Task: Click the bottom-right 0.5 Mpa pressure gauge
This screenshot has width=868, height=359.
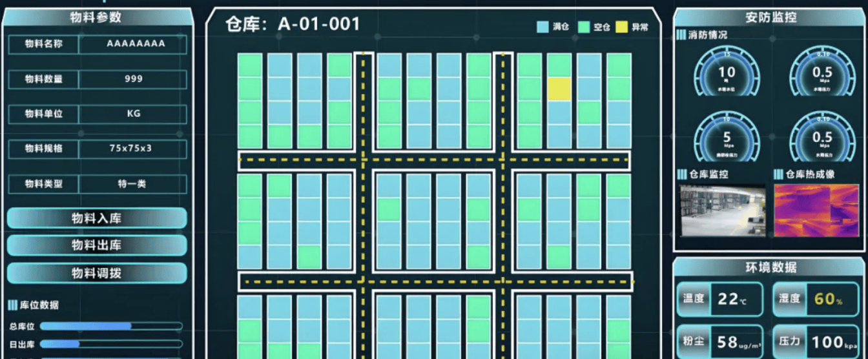Action: [822, 138]
